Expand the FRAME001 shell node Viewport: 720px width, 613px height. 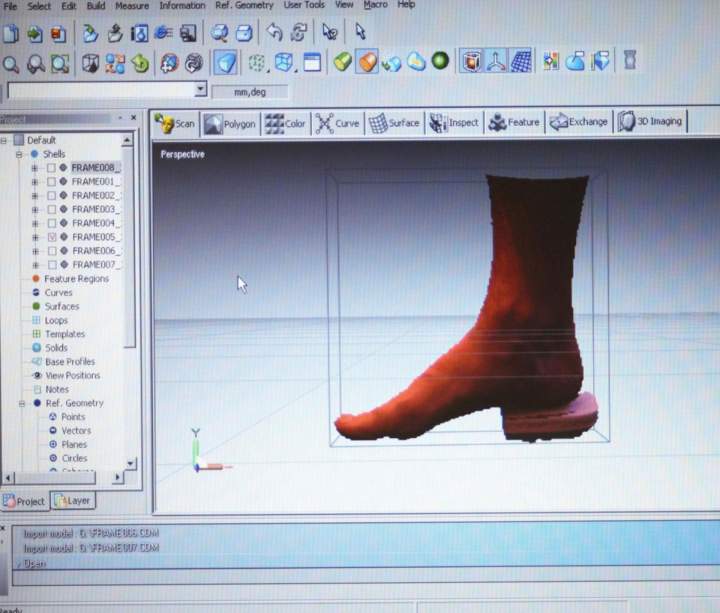[x=35, y=182]
